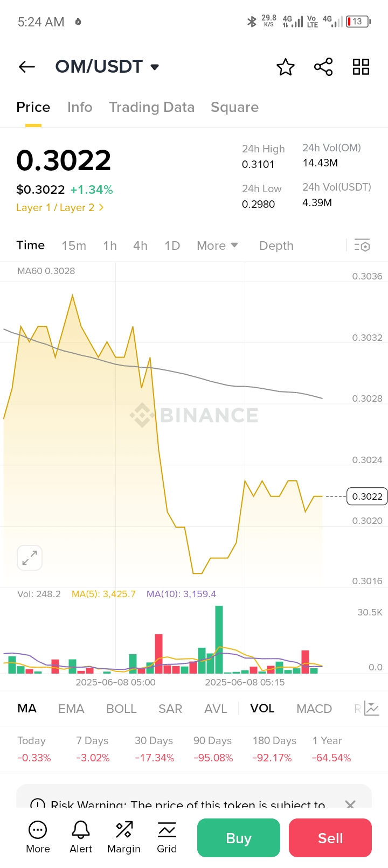Open the share icon
The height and width of the screenshot is (868, 388).
[x=323, y=67]
